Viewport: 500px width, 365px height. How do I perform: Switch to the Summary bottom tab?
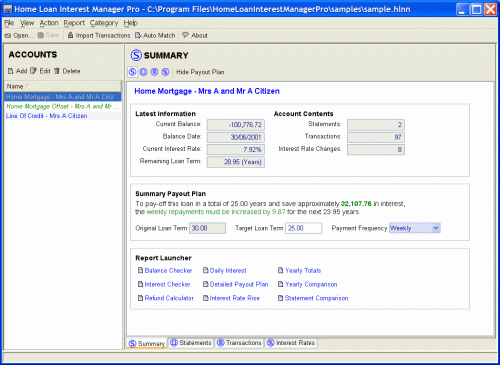tap(147, 343)
